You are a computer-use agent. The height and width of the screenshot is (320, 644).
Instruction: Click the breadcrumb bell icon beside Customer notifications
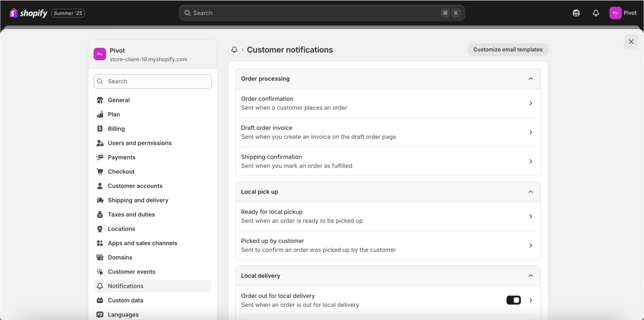click(x=235, y=50)
